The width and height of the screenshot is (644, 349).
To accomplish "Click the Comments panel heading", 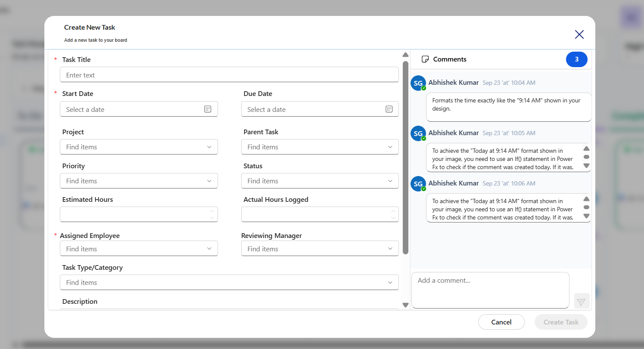I will 450,59.
